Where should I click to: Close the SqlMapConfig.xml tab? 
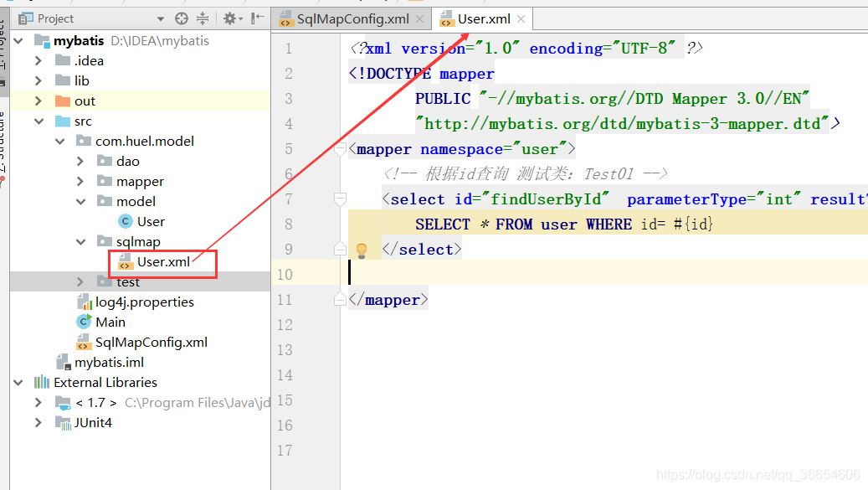tap(419, 19)
